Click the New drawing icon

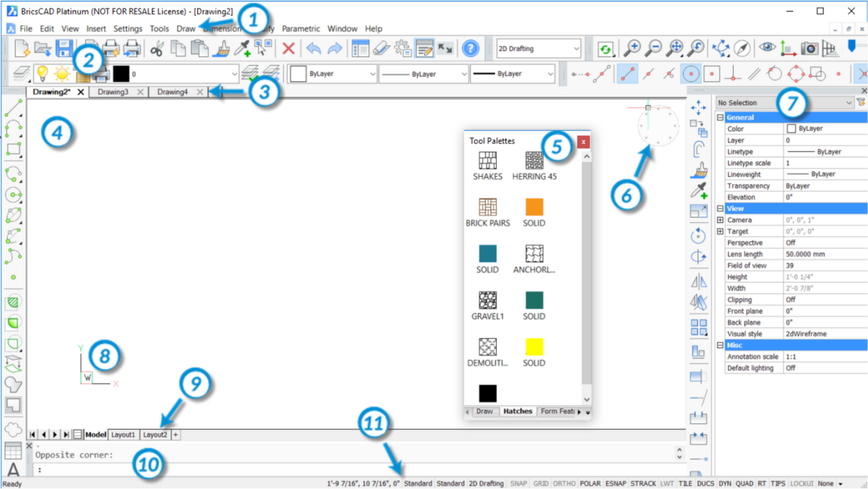coord(22,49)
